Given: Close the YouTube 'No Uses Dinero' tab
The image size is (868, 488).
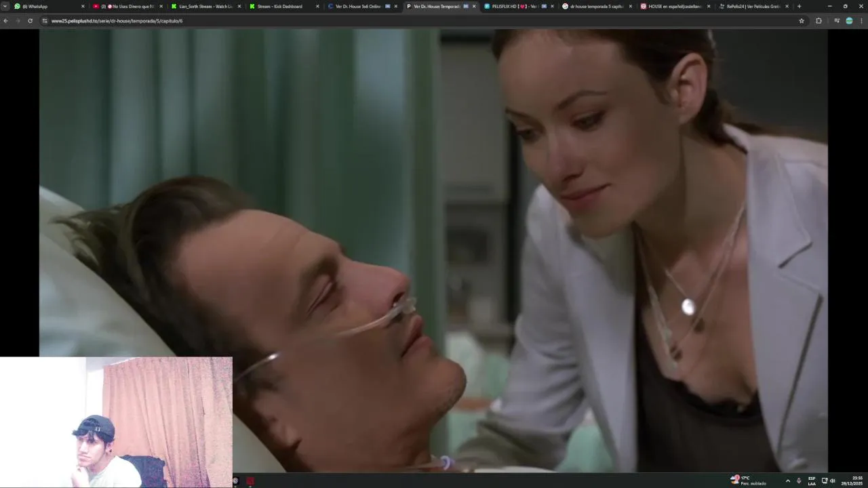Looking at the screenshot, I should click(x=161, y=6).
